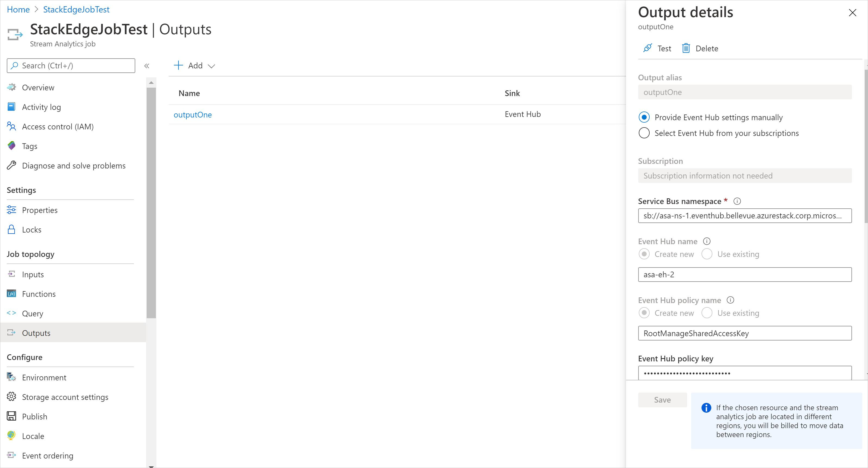Choose Use existing for Event Hub name
The width and height of the screenshot is (868, 468).
point(707,254)
